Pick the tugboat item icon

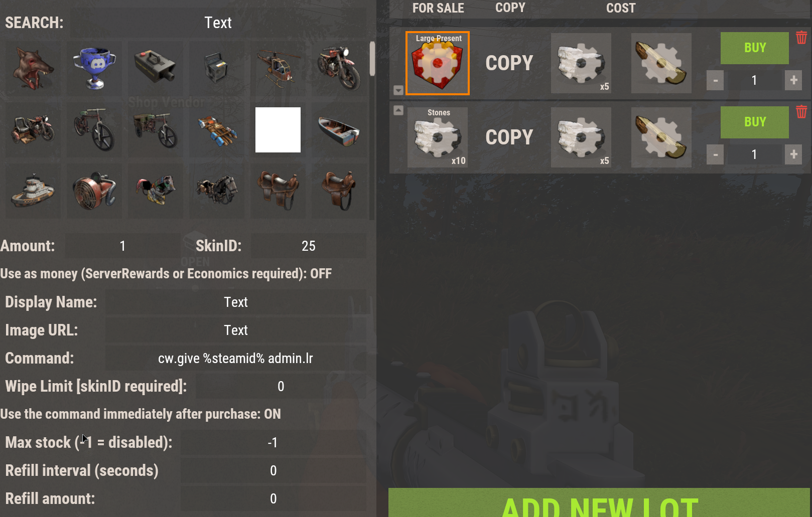[33, 191]
